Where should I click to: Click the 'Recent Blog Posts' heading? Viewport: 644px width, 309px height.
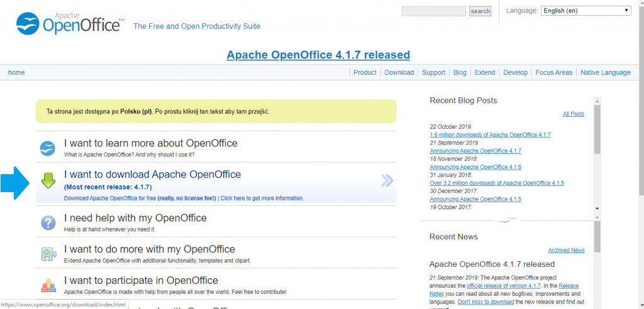pos(464,100)
